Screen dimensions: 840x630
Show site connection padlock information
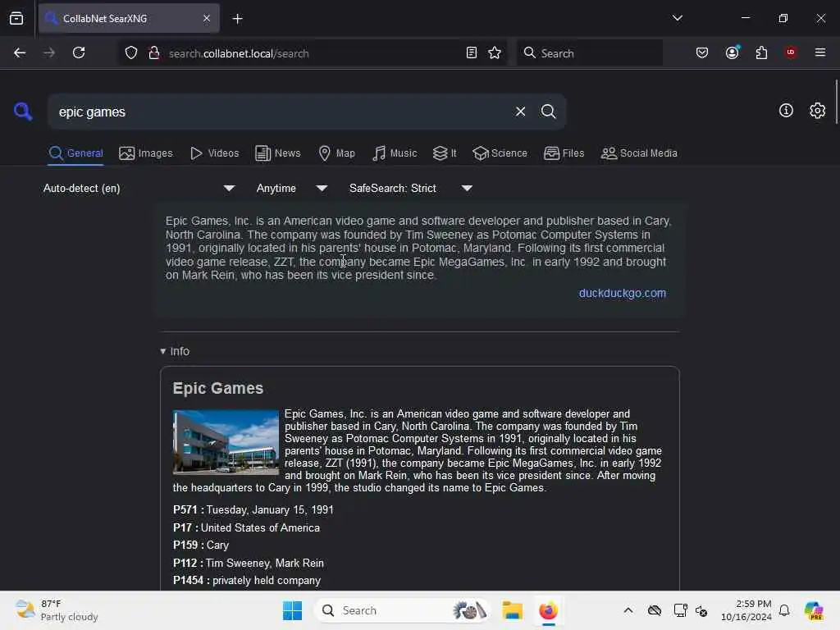click(154, 53)
